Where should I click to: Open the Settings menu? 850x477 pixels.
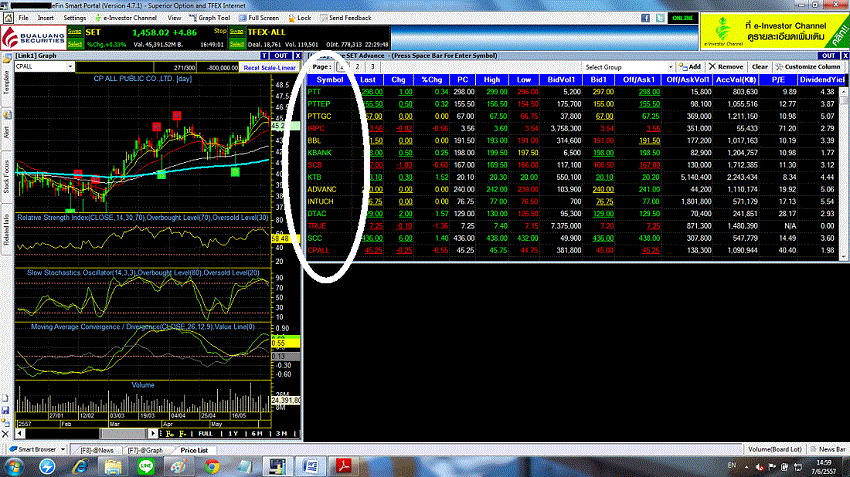[x=75, y=18]
